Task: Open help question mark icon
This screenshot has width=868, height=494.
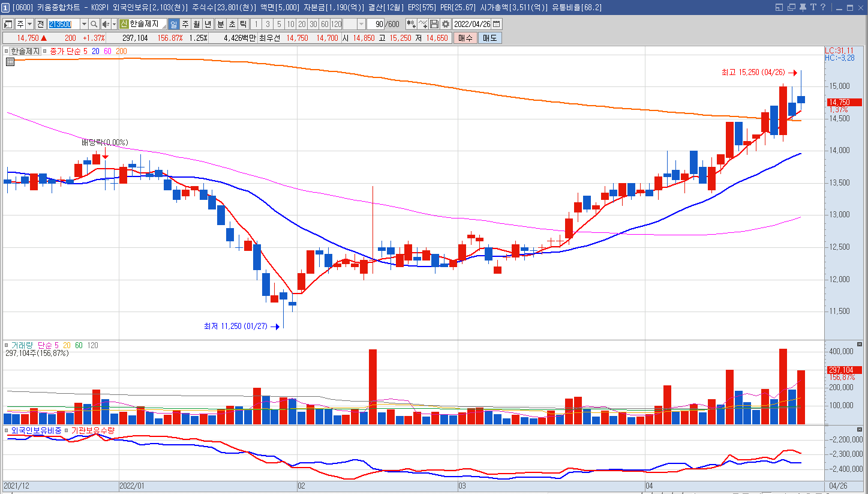Action: coord(822,7)
